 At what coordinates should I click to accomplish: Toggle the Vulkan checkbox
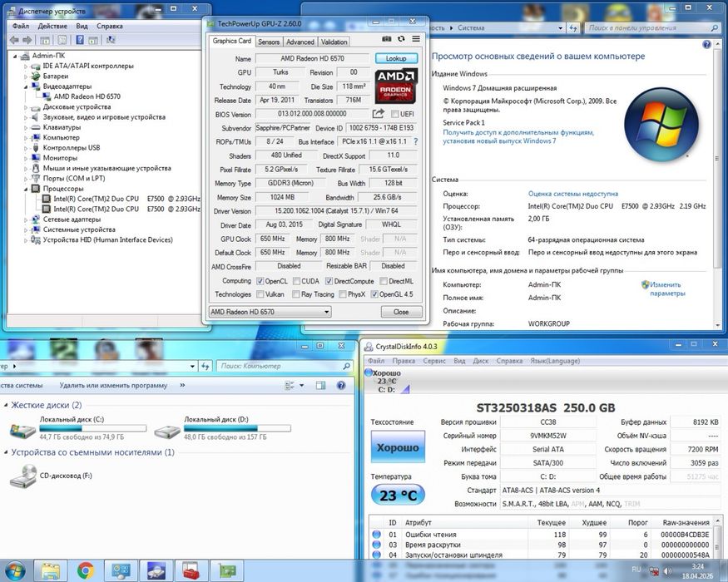click(x=260, y=294)
